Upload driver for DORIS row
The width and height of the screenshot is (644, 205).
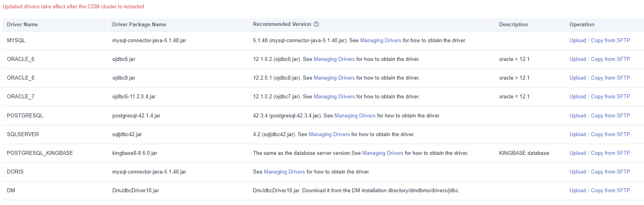577,172
